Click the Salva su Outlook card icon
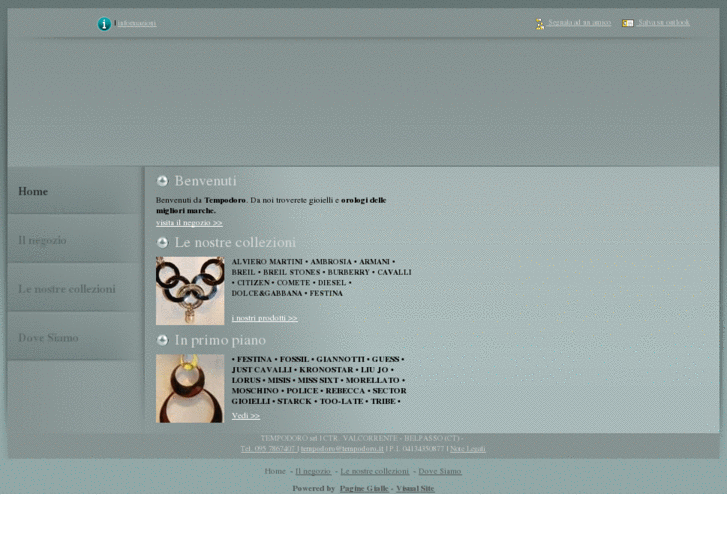727x545 pixels. pyautogui.click(x=627, y=23)
